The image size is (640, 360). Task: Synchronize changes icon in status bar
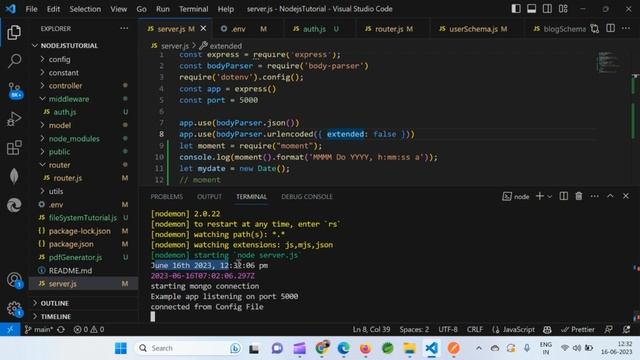(61, 329)
